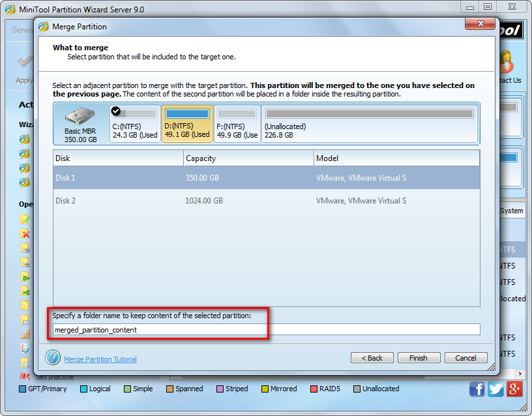Click the horizontal scrollbar right arrow in main window
The width and height of the screenshot is (532, 416).
coord(520,374)
